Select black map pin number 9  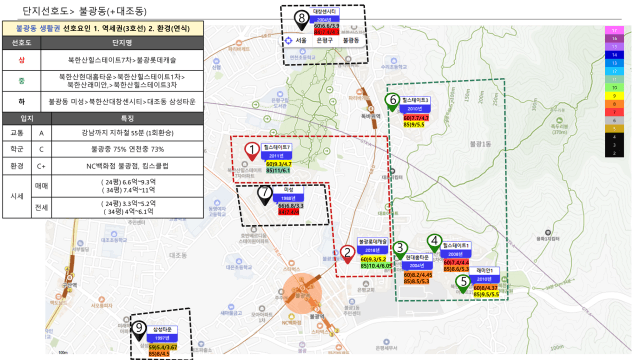point(139,330)
